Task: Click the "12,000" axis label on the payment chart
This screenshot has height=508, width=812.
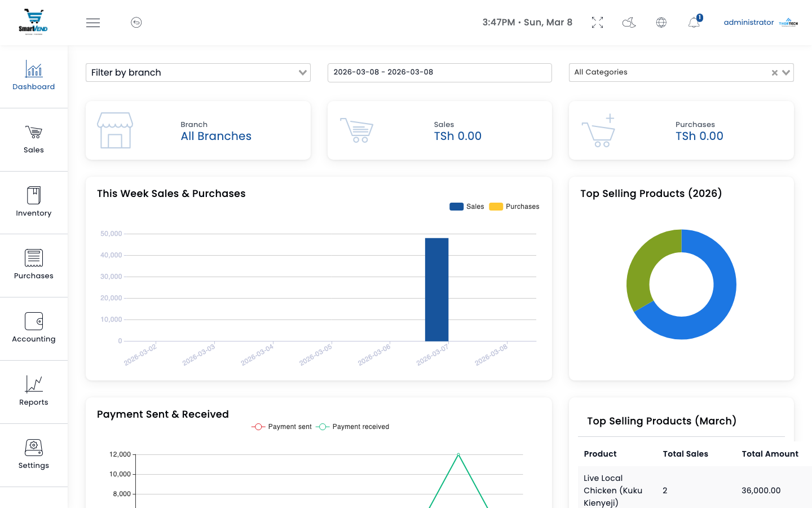Action: tap(120, 454)
